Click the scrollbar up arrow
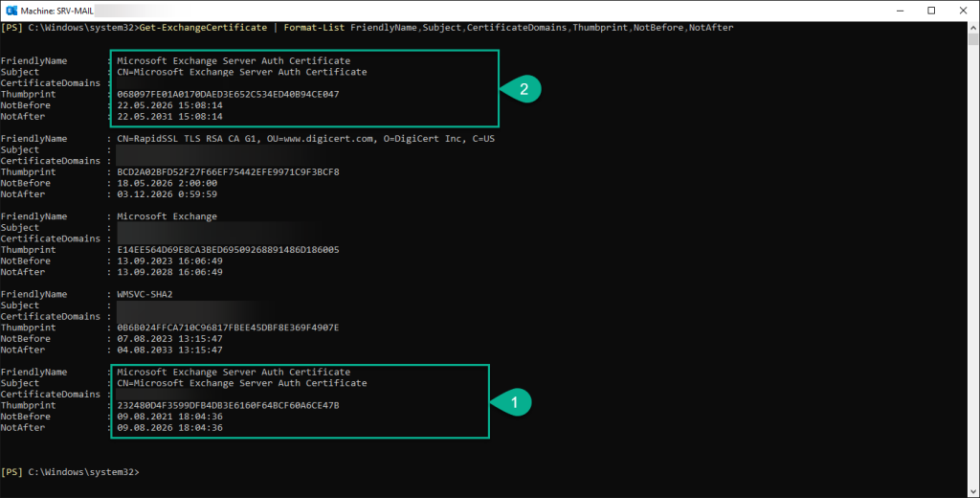 pos(973,28)
